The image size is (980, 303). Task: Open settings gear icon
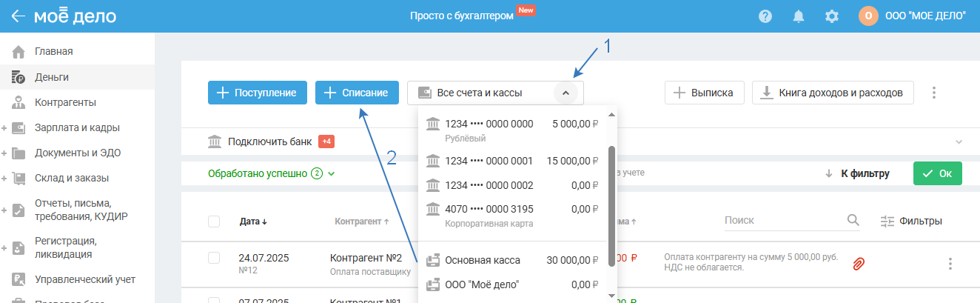(x=832, y=16)
